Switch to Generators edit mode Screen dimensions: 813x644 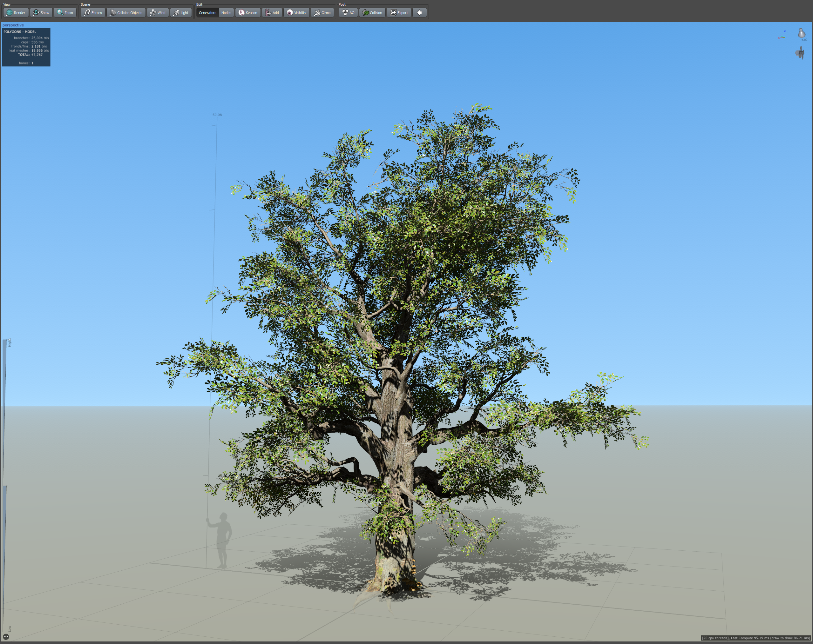(207, 12)
